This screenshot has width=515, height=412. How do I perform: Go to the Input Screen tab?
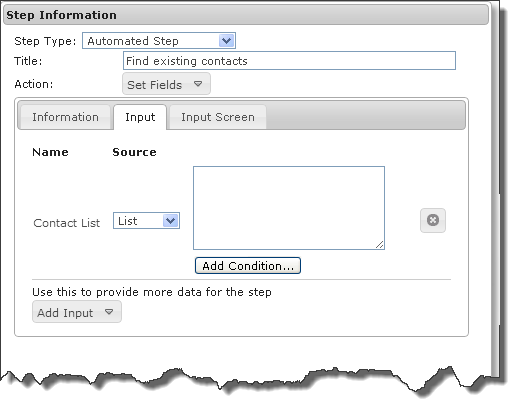(x=218, y=117)
